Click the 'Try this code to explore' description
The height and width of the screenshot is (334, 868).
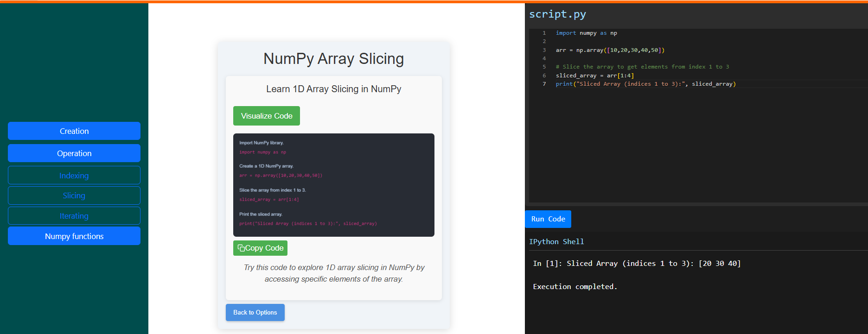click(x=334, y=273)
